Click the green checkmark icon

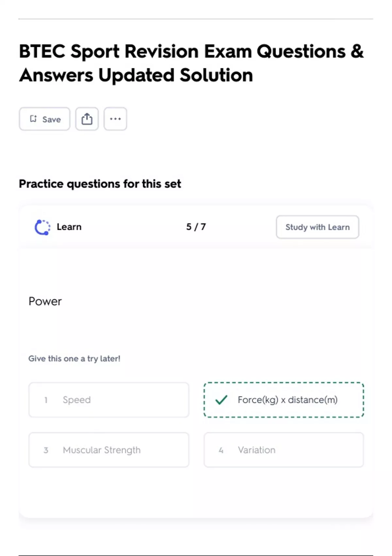point(221,400)
